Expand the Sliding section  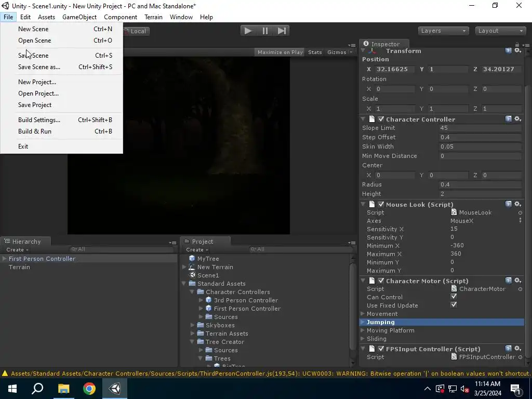tap(363, 339)
